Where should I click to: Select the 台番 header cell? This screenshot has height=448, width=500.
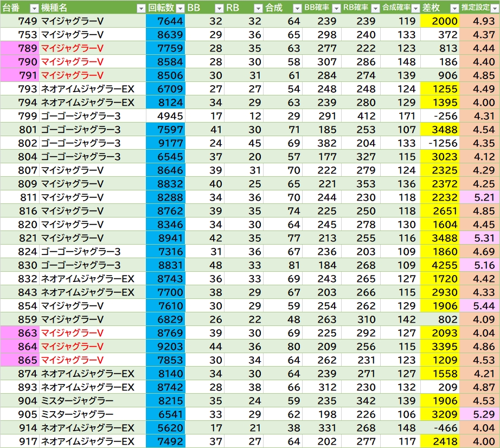[20, 8]
